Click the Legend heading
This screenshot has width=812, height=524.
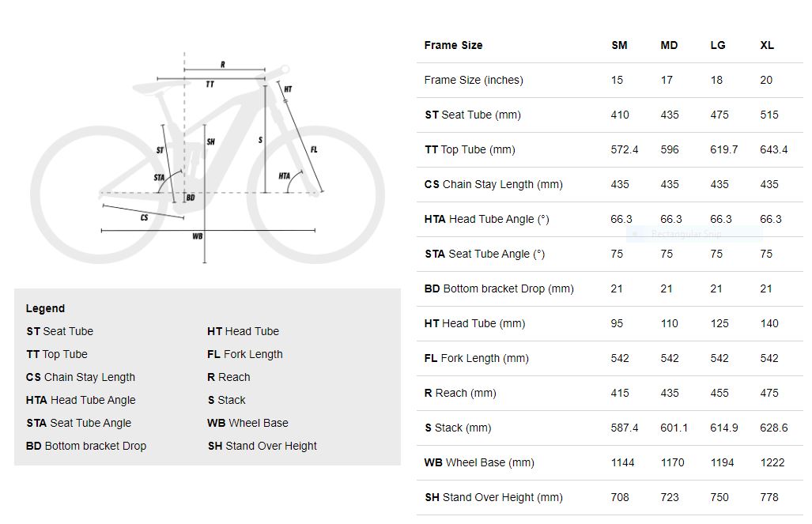click(46, 308)
